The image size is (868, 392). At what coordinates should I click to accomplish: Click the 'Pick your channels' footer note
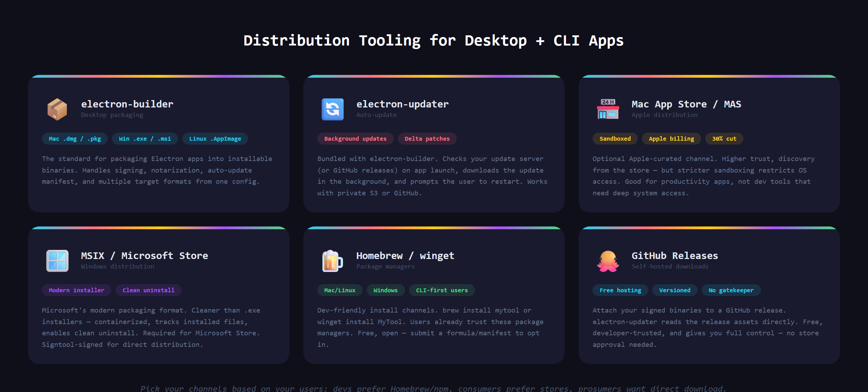[x=434, y=388]
